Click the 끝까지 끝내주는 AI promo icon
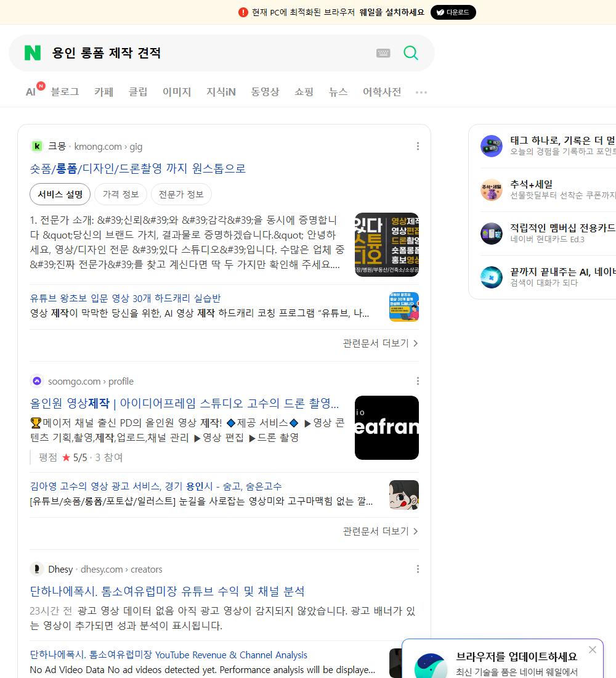 pos(492,277)
